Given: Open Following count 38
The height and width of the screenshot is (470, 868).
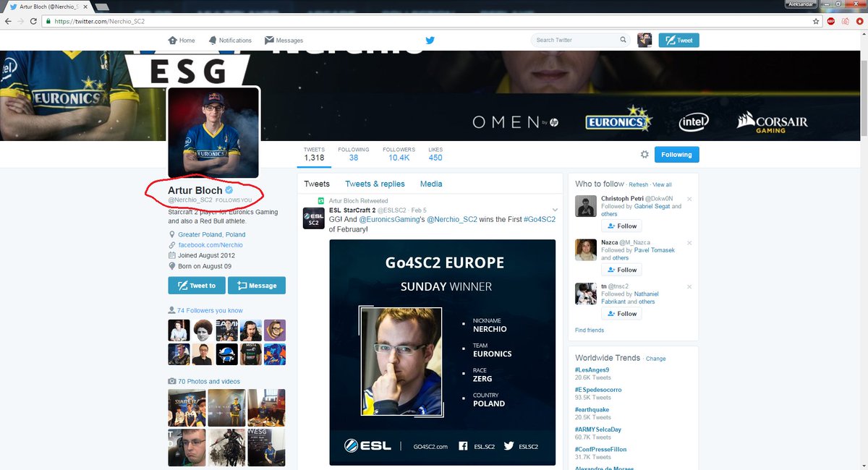Looking at the screenshot, I should 354,153.
